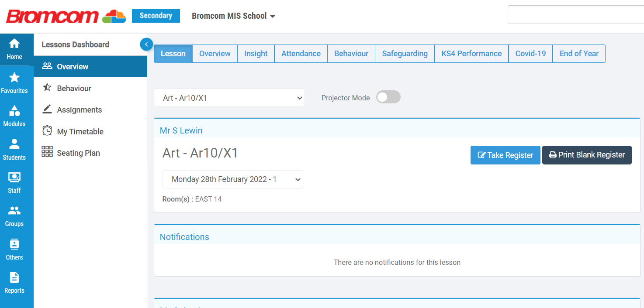Screen dimensions: 644x308
Task: Click Print Blank Register
Action: (x=587, y=155)
